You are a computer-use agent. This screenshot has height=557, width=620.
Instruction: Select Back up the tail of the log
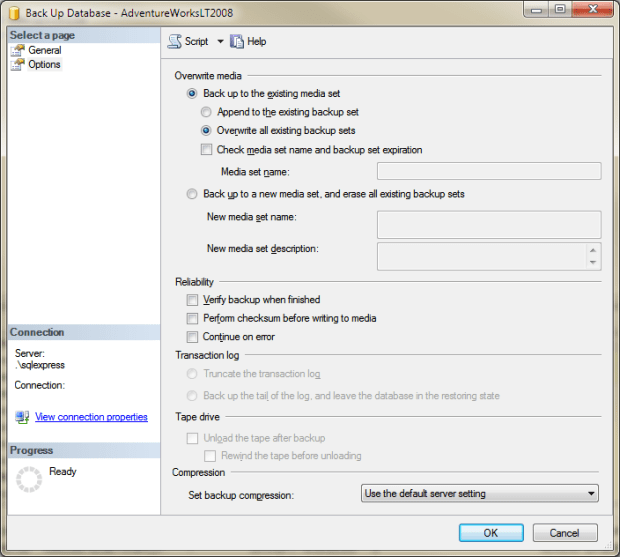pyautogui.click(x=192, y=396)
